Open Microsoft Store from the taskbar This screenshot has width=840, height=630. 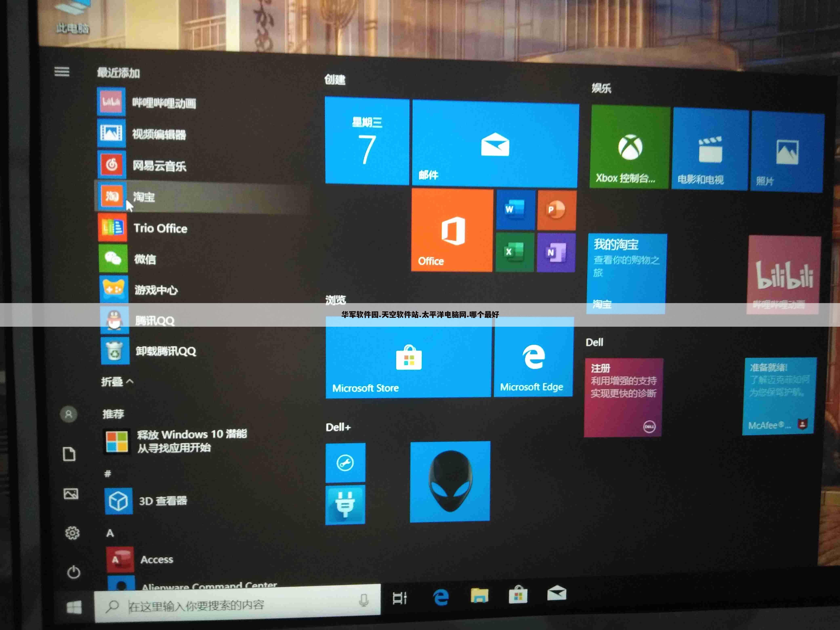pos(518,594)
